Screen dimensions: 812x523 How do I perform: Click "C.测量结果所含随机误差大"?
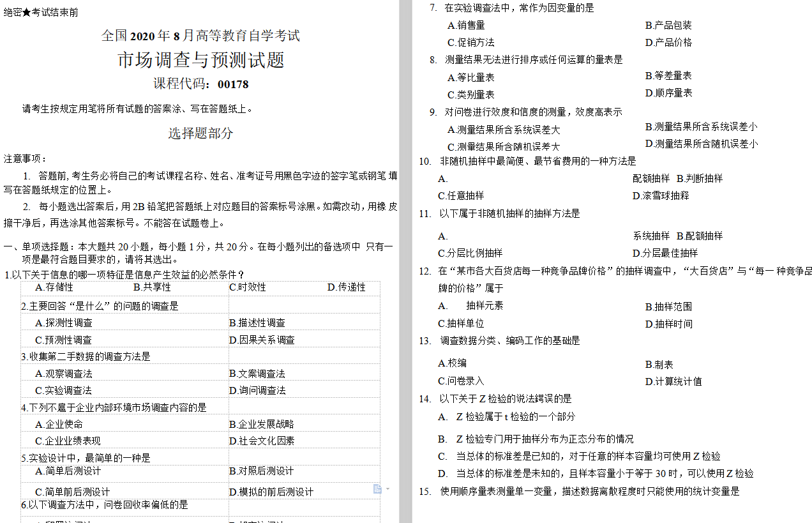click(x=504, y=147)
